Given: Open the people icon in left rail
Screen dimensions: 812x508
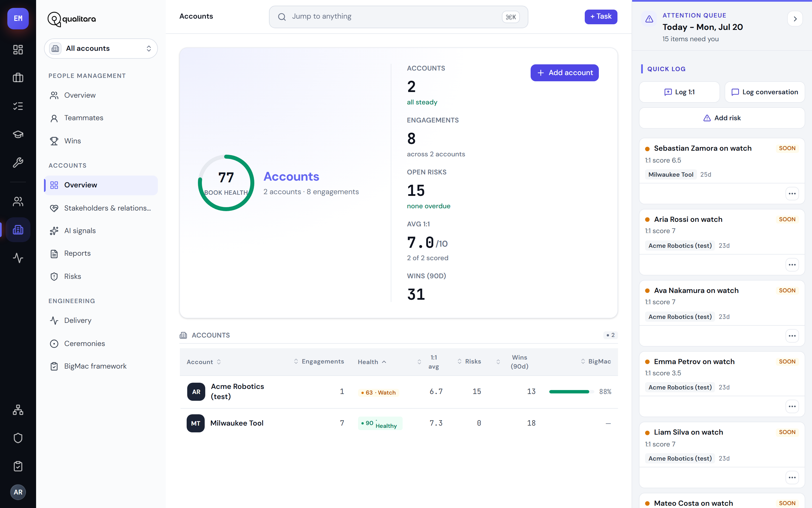Looking at the screenshot, I should [x=18, y=202].
